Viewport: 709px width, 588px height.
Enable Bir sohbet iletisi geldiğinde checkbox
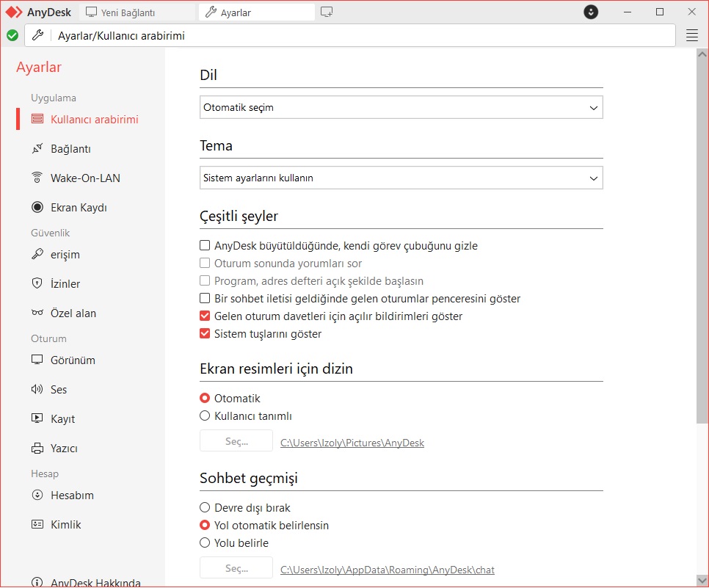[205, 299]
